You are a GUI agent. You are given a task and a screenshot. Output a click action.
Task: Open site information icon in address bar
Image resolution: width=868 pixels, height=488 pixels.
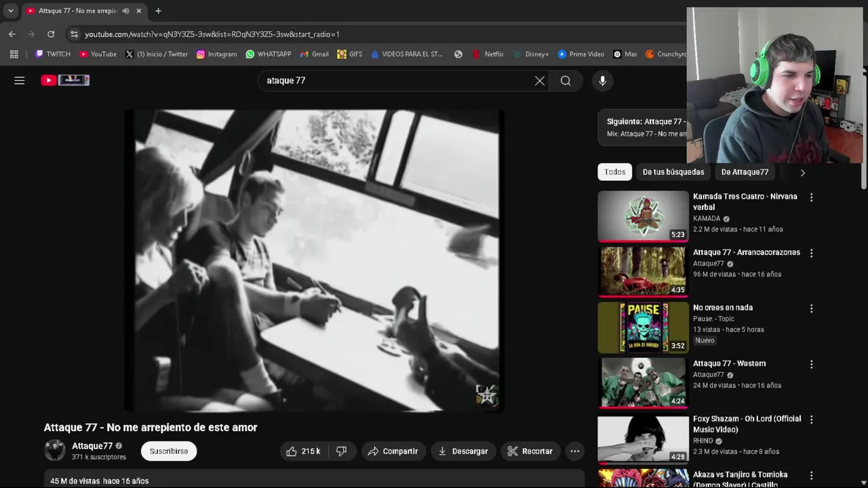pos(74,34)
